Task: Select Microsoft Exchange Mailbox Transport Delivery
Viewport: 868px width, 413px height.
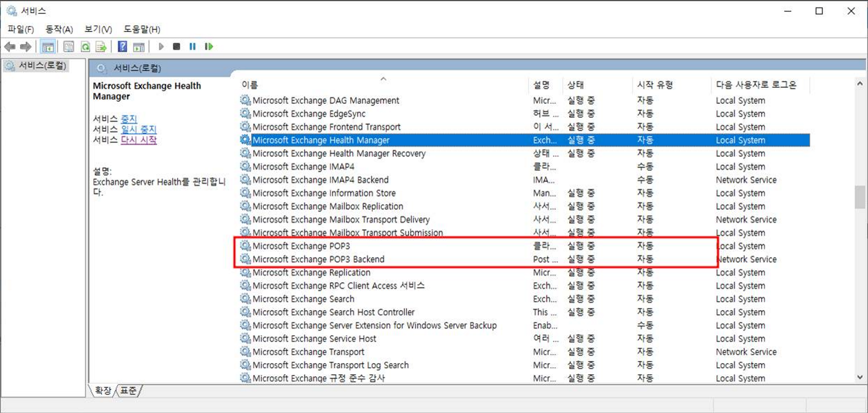Action: point(341,220)
